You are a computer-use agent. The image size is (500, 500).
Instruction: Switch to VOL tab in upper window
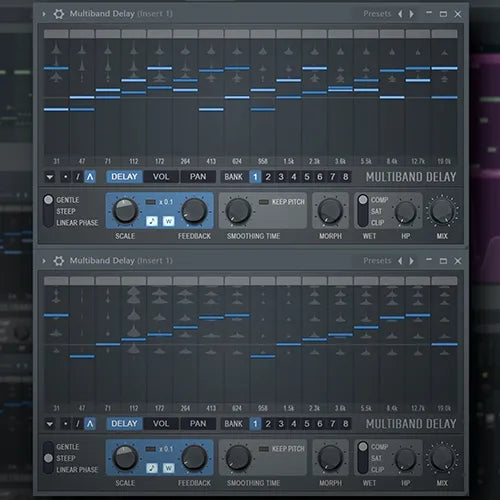point(161,177)
